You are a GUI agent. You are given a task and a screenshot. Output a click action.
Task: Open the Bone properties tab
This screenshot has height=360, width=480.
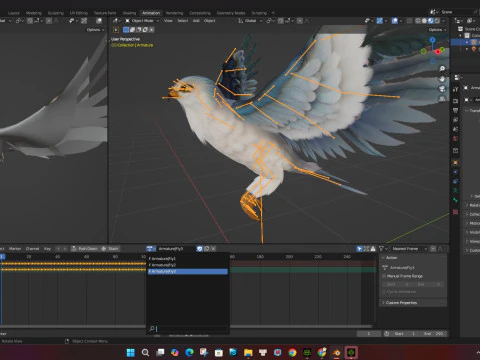pyautogui.click(x=455, y=200)
